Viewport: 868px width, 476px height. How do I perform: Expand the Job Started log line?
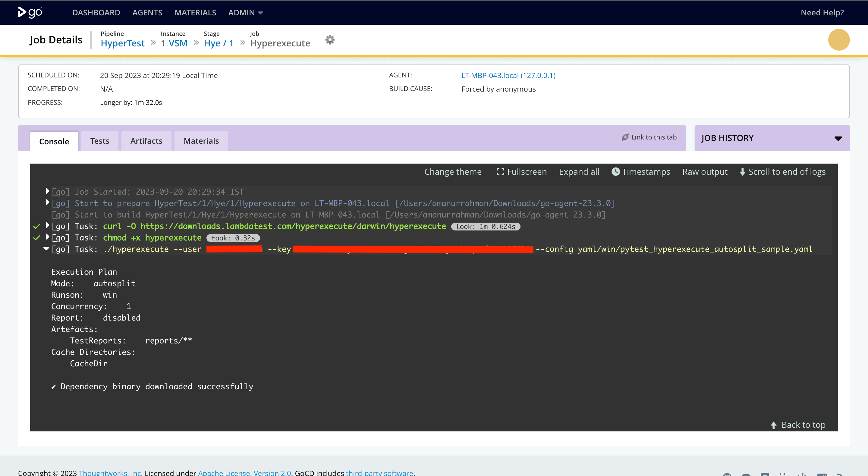click(47, 191)
